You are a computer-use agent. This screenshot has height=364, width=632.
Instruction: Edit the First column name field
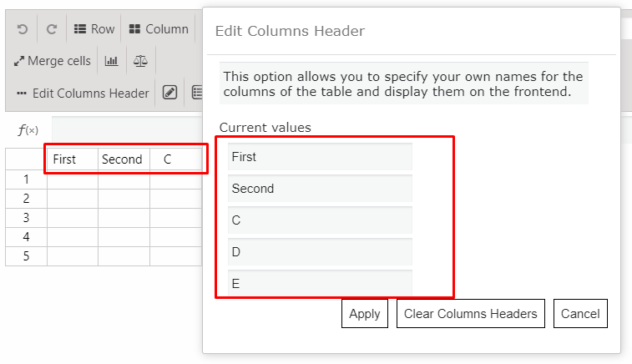pos(320,156)
